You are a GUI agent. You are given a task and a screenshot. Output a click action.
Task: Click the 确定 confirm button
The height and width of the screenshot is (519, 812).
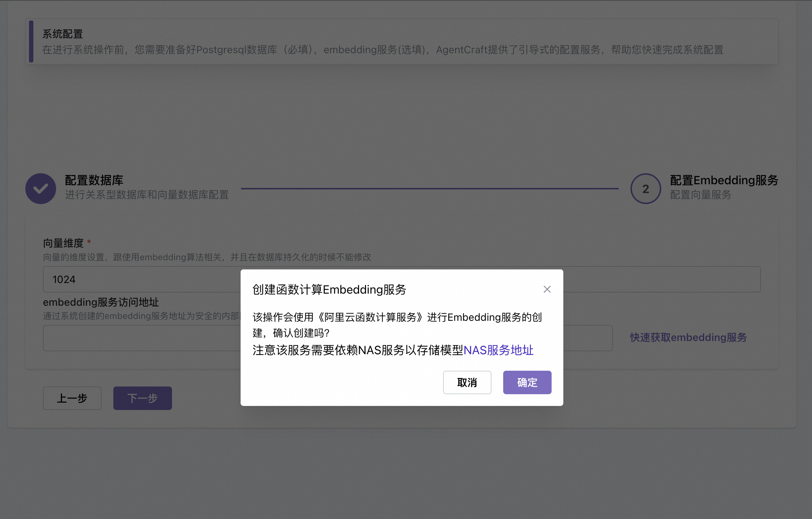pyautogui.click(x=527, y=382)
